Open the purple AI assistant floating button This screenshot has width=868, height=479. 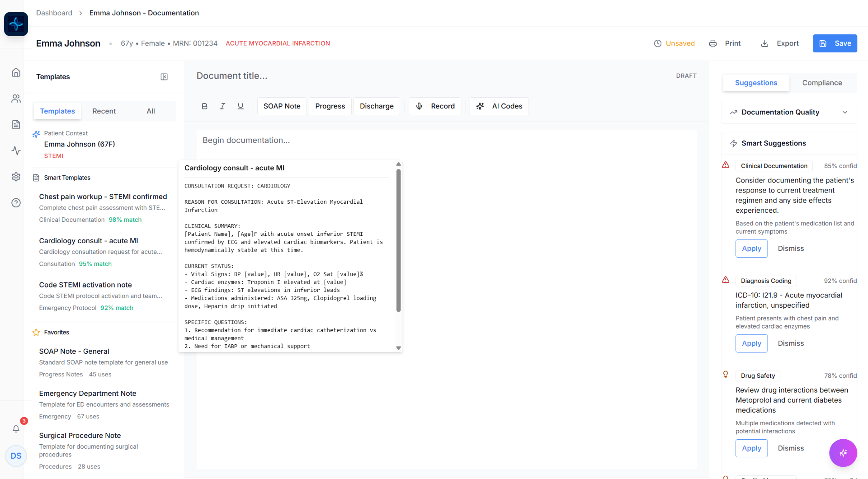843,453
